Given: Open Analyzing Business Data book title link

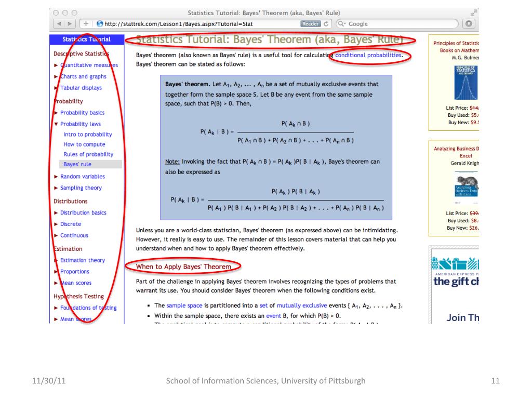Looking at the screenshot, I should pos(456,152).
